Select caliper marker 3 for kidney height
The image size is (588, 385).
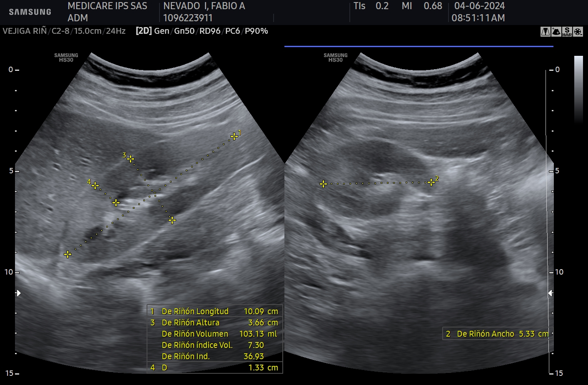130,159
